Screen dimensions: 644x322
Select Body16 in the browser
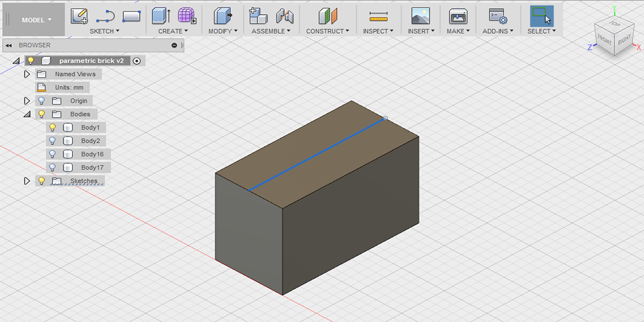click(92, 154)
